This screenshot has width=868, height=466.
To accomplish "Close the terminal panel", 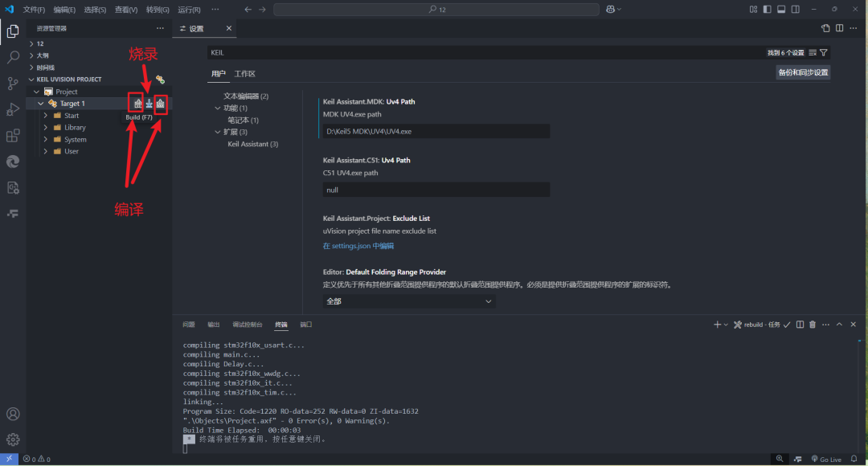I will click(x=853, y=325).
